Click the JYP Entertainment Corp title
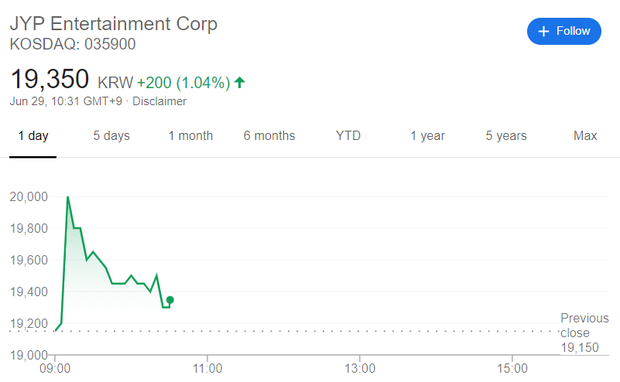The width and height of the screenshot is (620, 382). tap(113, 24)
